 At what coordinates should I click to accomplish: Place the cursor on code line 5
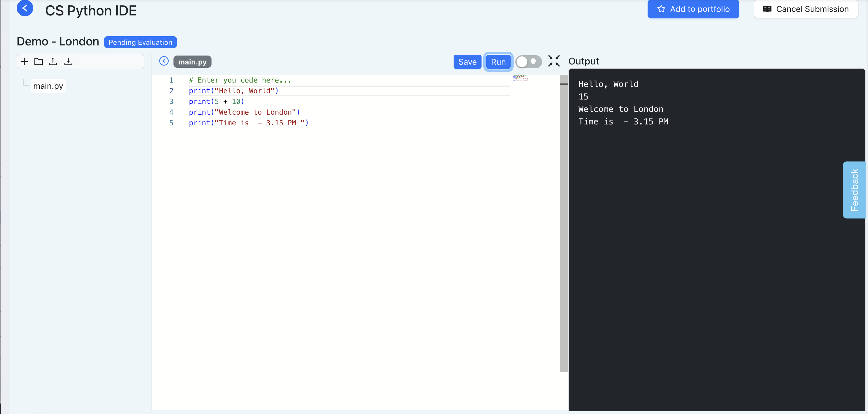pyautogui.click(x=248, y=123)
